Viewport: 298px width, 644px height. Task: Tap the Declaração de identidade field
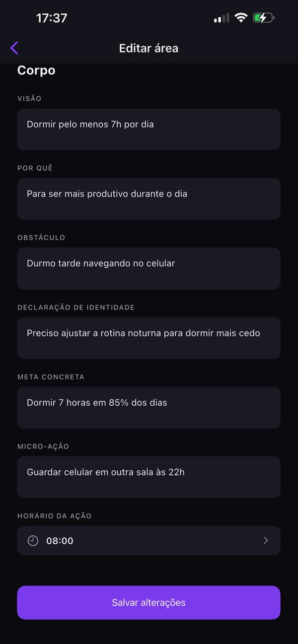tap(149, 338)
